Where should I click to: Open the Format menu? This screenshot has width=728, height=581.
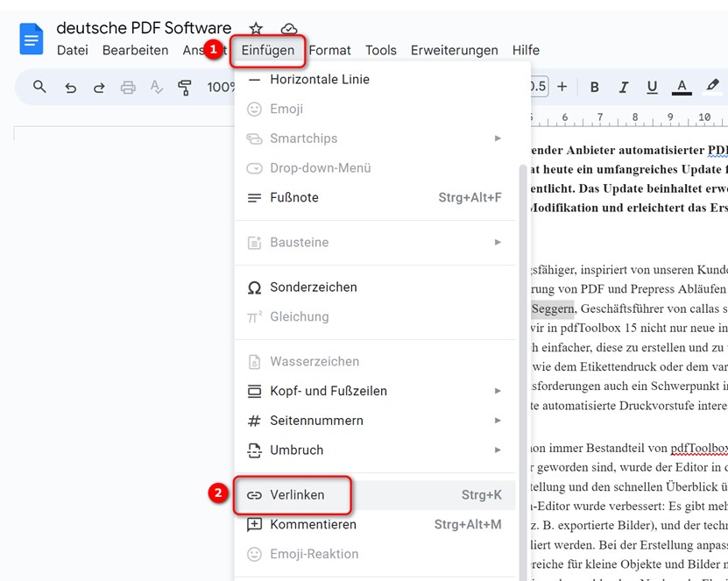[x=329, y=50]
